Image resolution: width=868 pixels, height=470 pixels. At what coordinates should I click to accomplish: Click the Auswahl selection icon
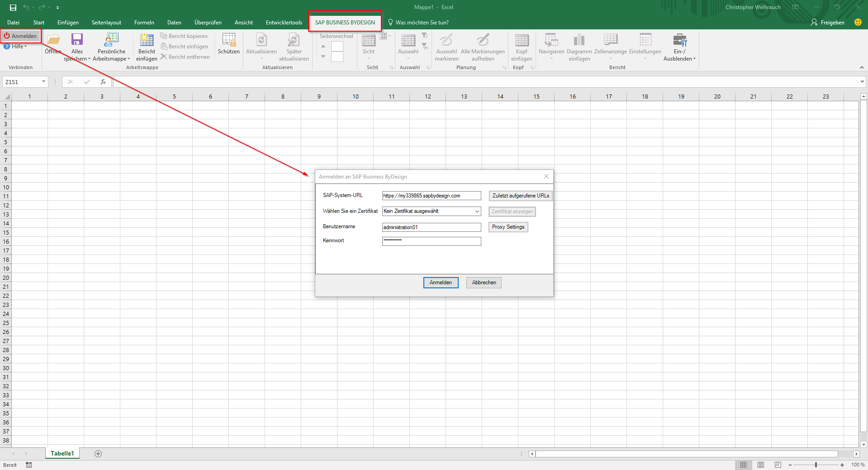(408, 40)
